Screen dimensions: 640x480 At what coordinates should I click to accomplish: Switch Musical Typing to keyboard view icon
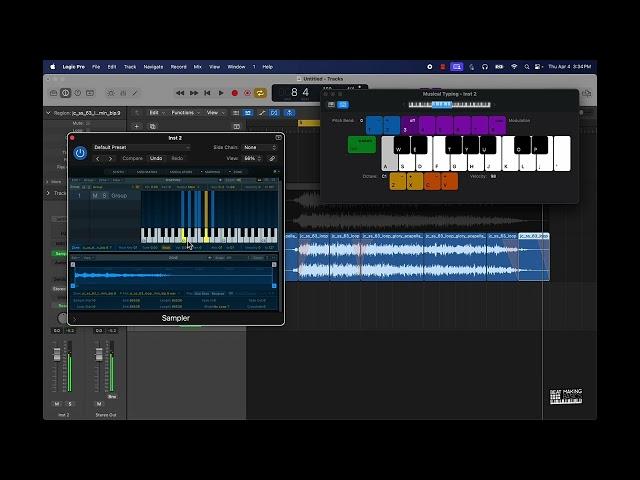tap(331, 105)
